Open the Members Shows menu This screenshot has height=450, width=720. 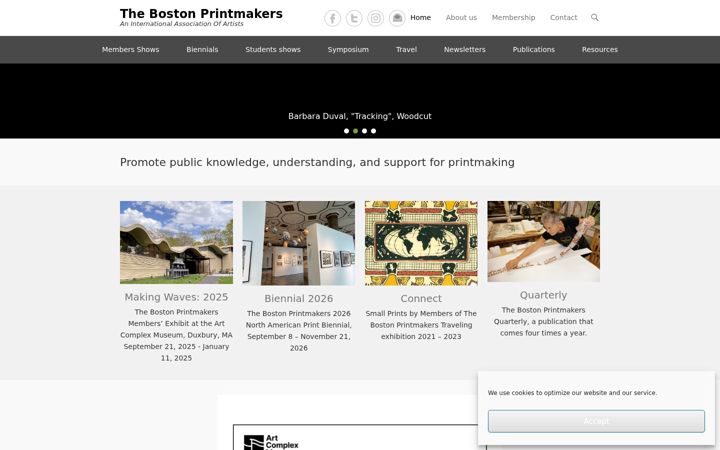(x=130, y=50)
